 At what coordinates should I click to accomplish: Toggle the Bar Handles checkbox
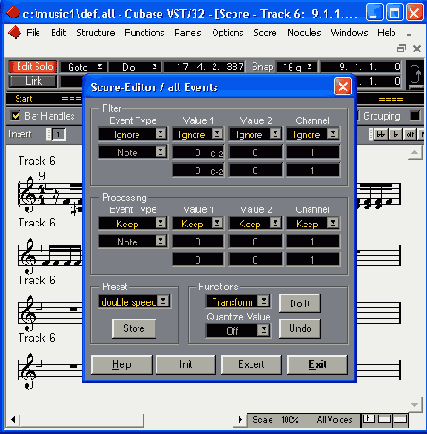click(15, 116)
